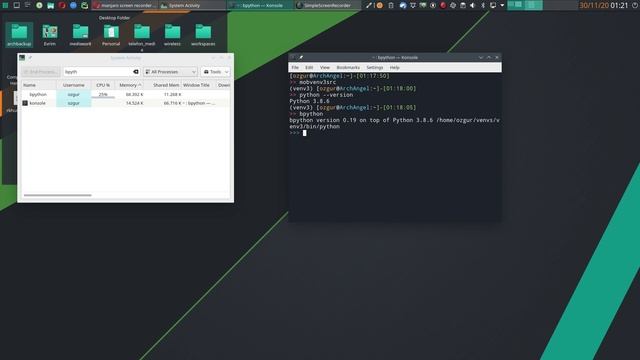Screen dimensions: 640x360
Task: Open the display icon in system tray
Action: click(x=493, y=5)
